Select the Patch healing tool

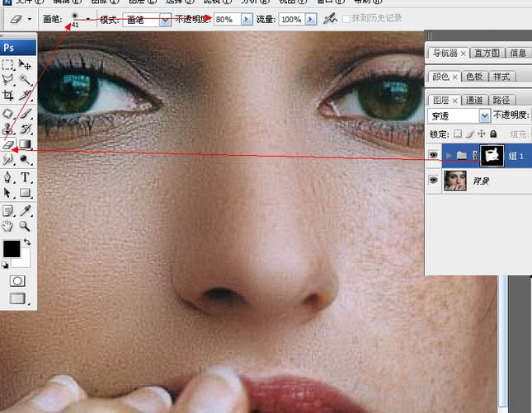(x=7, y=114)
